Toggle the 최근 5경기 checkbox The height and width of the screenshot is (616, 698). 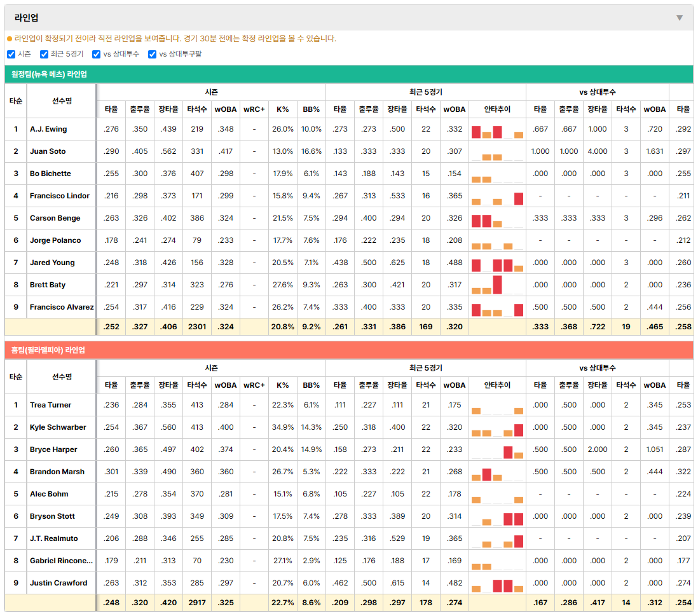pos(44,54)
